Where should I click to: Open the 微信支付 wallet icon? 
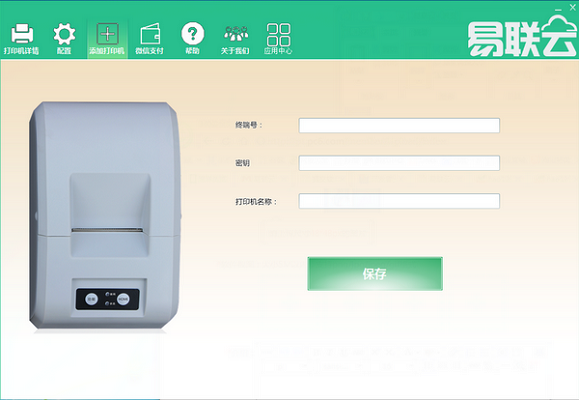tap(150, 34)
